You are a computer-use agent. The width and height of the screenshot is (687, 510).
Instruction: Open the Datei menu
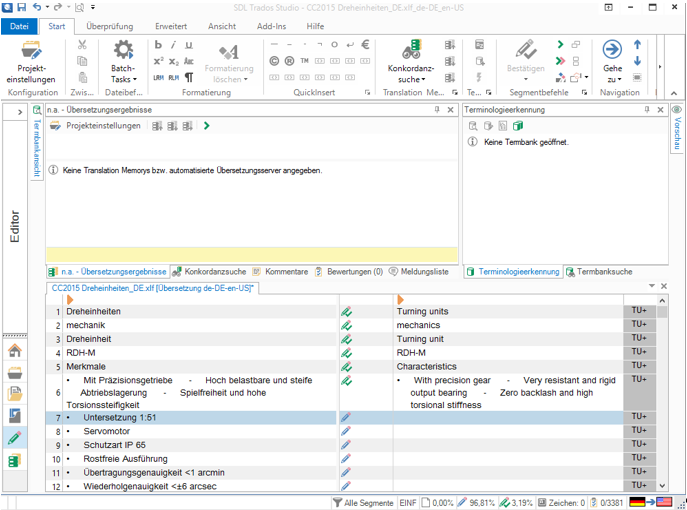(19, 26)
